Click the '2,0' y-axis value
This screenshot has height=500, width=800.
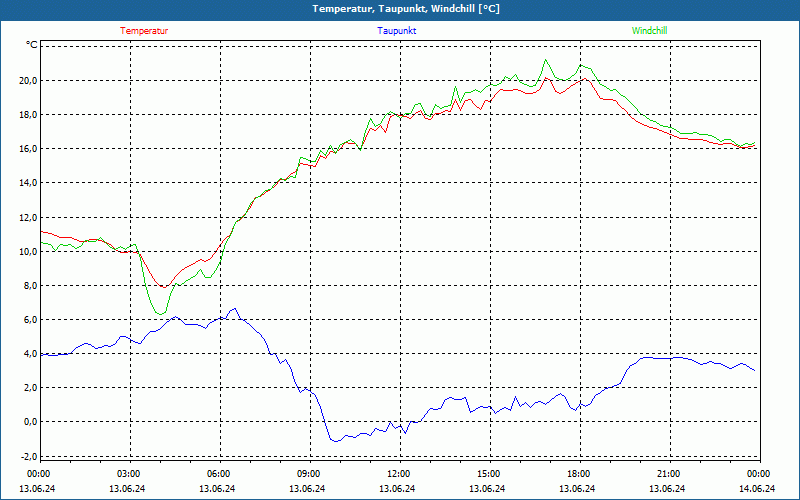[31, 388]
